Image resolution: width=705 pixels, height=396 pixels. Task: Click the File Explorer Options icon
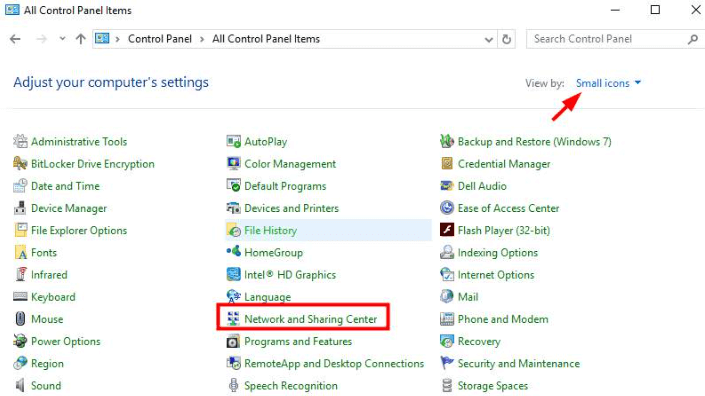pos(20,230)
